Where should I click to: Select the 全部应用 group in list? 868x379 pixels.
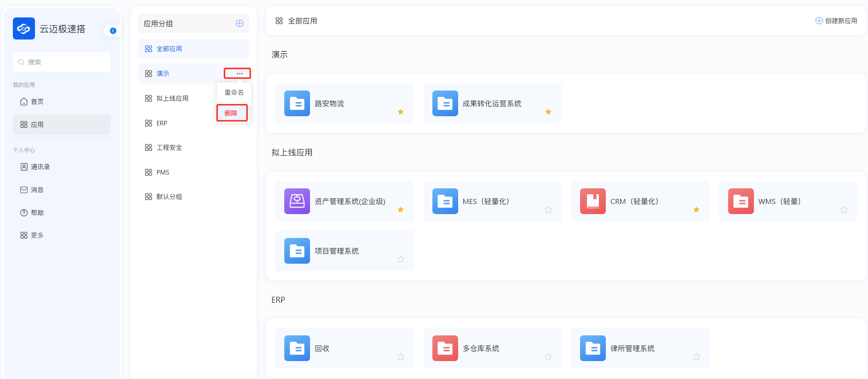169,49
